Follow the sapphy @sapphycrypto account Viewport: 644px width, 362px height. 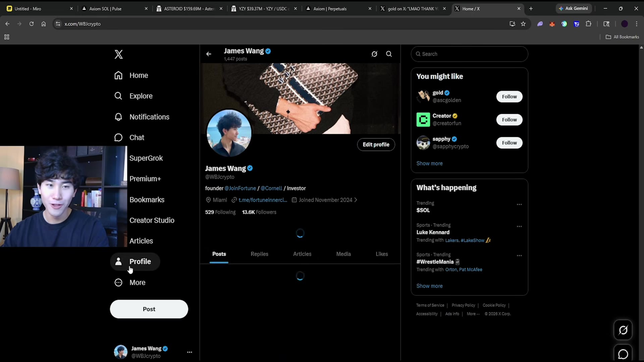509,143
